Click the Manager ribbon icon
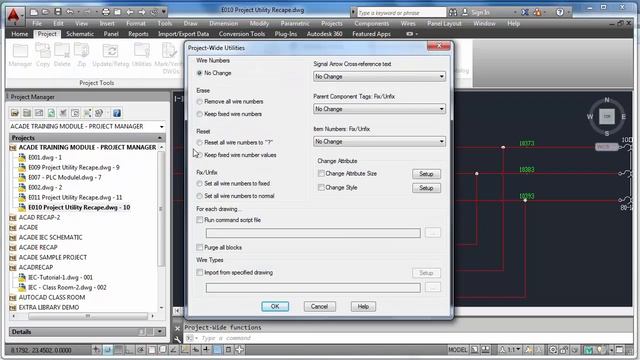The image size is (640, 360). pos(20,55)
